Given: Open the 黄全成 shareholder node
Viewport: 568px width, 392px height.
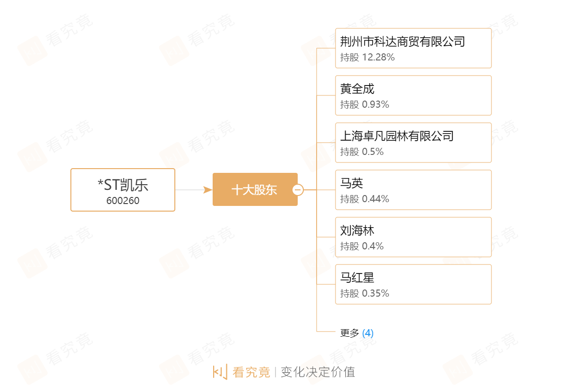Looking at the screenshot, I should [x=413, y=95].
